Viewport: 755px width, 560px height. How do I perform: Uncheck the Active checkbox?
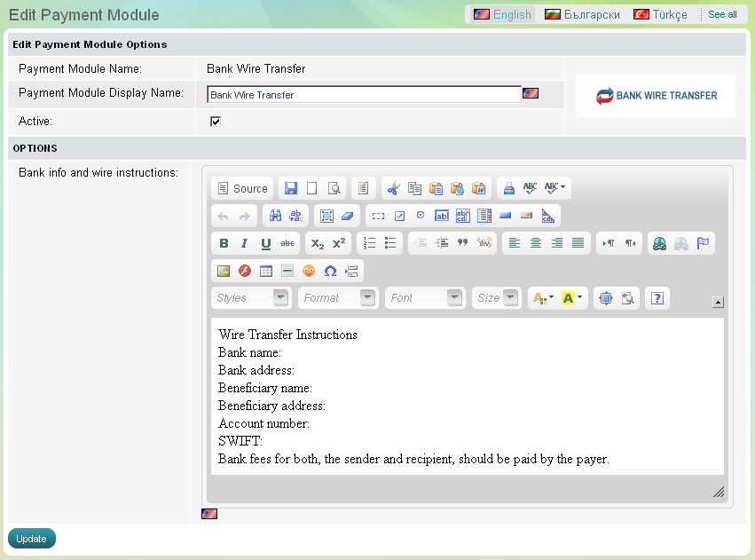tap(215, 122)
